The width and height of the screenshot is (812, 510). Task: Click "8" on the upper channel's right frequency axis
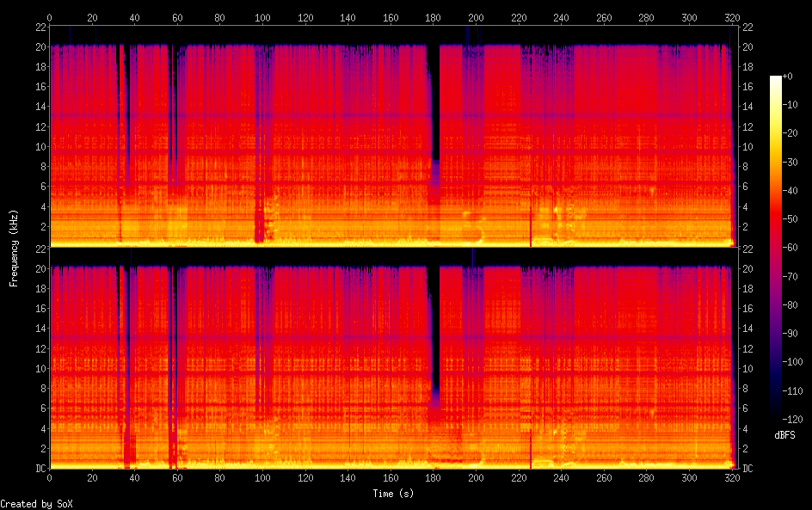point(745,167)
